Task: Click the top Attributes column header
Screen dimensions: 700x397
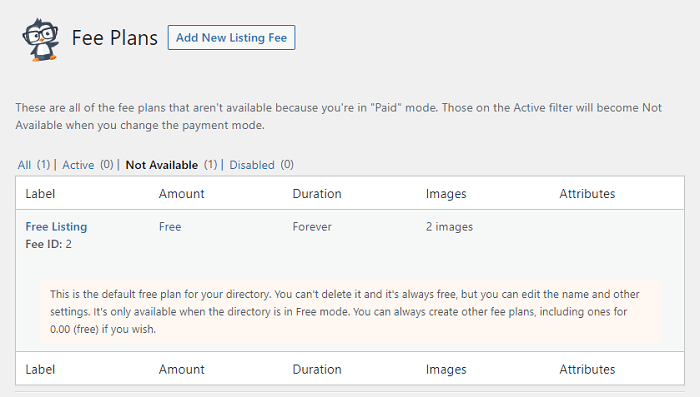Action: [588, 193]
